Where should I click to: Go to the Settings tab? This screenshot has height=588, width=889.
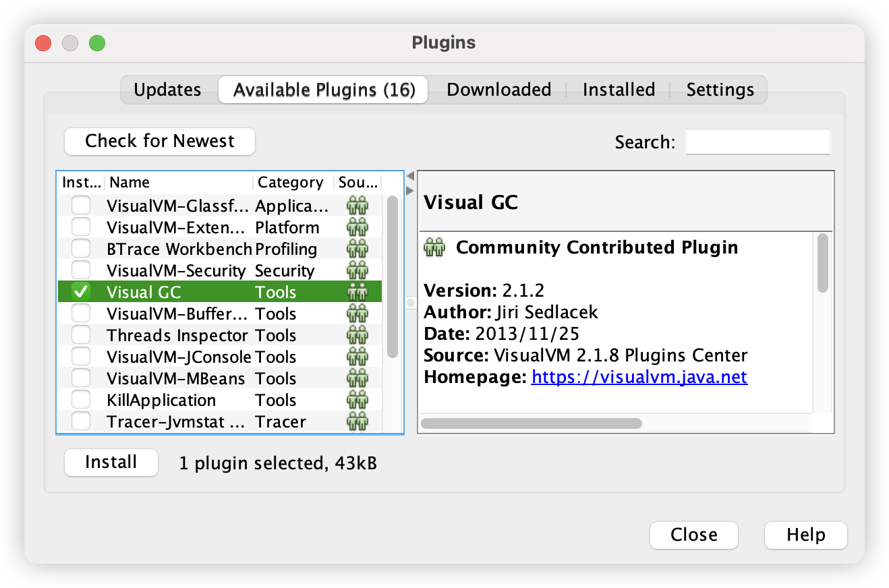(x=720, y=90)
